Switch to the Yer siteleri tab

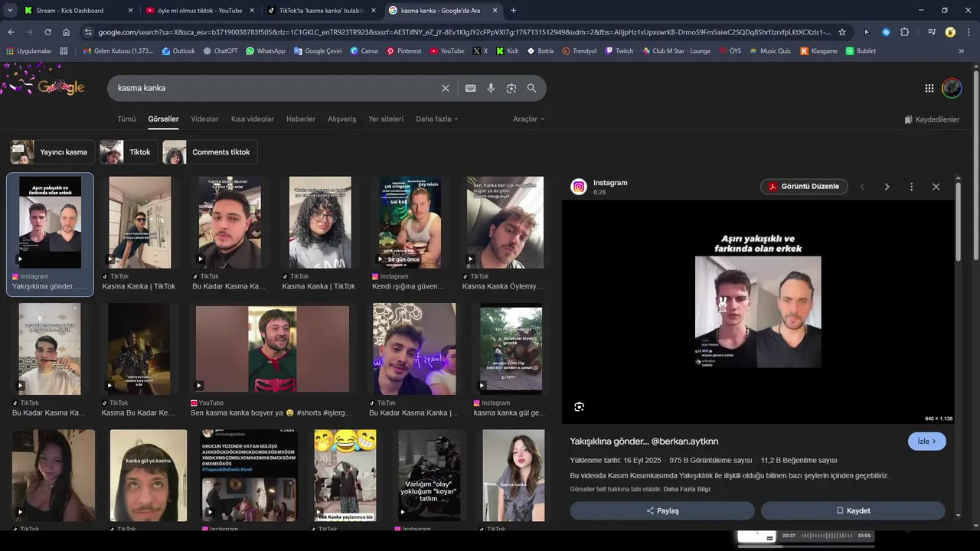[x=386, y=119]
